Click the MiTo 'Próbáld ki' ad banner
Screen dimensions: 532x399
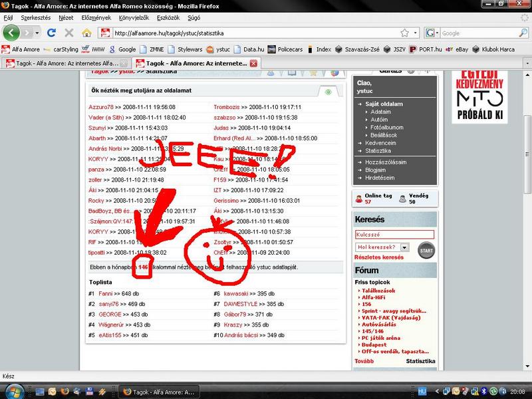(x=479, y=97)
